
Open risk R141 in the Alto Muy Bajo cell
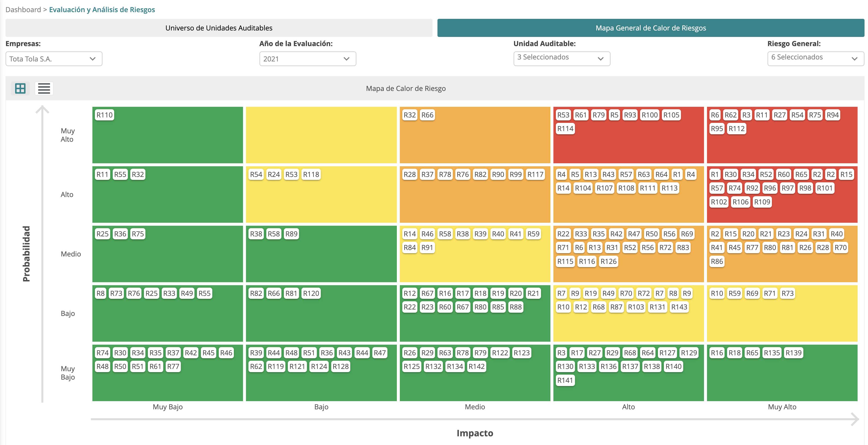(565, 380)
